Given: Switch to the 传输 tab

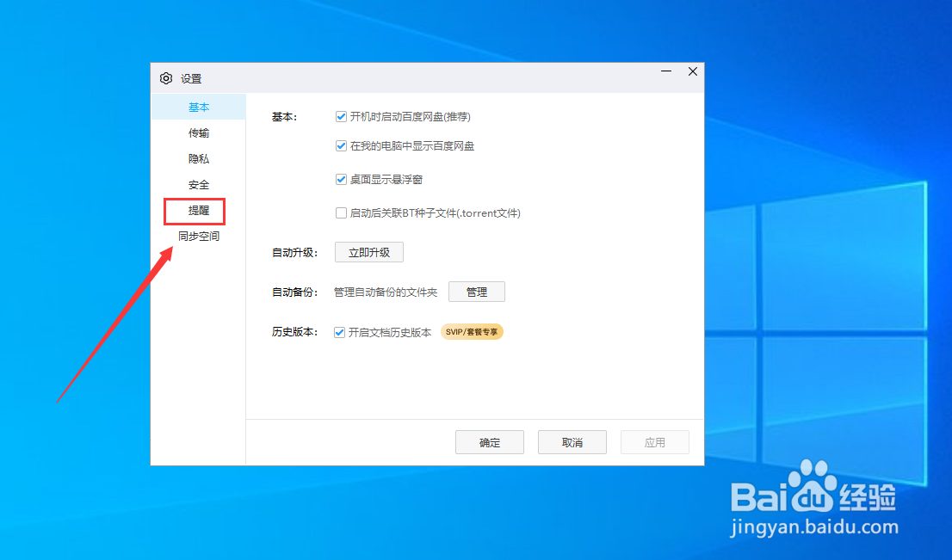Looking at the screenshot, I should click(198, 132).
